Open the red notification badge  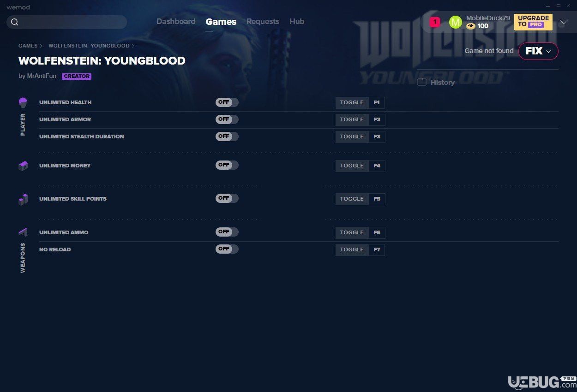(434, 22)
